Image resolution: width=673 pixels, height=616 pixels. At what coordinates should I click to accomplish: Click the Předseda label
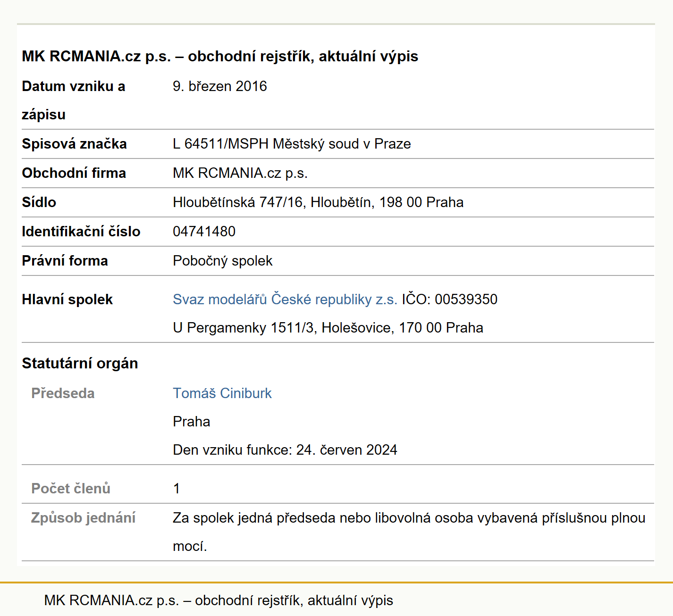click(x=63, y=393)
